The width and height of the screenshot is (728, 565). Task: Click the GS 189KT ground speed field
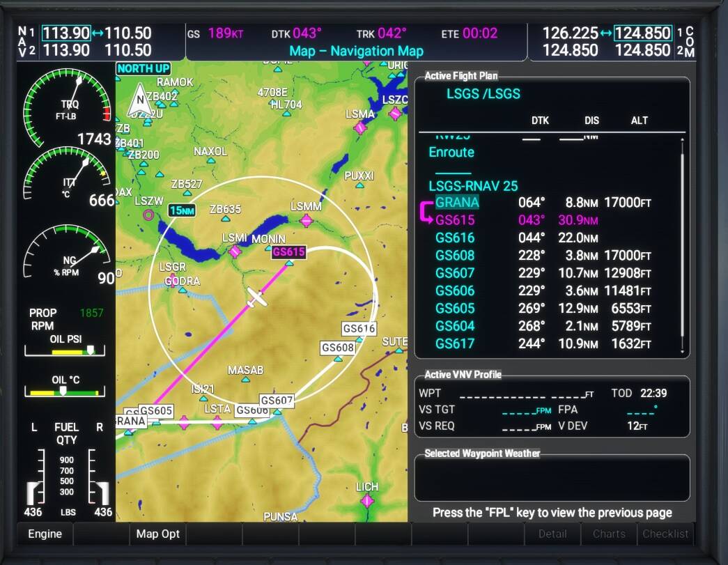215,33
